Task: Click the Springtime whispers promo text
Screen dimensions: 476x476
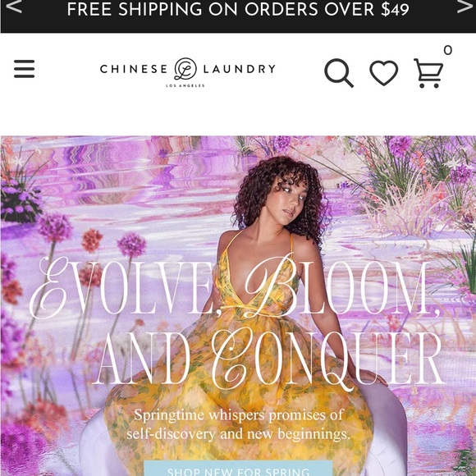Action: tap(239, 424)
